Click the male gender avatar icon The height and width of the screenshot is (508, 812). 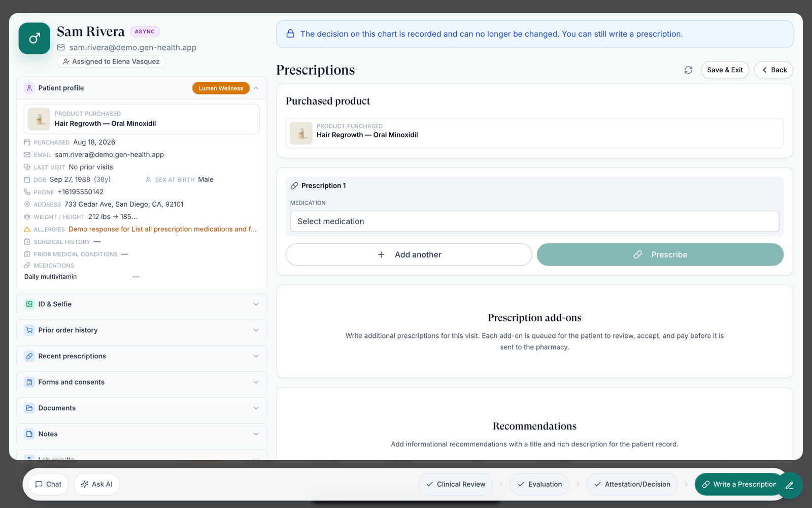point(35,38)
